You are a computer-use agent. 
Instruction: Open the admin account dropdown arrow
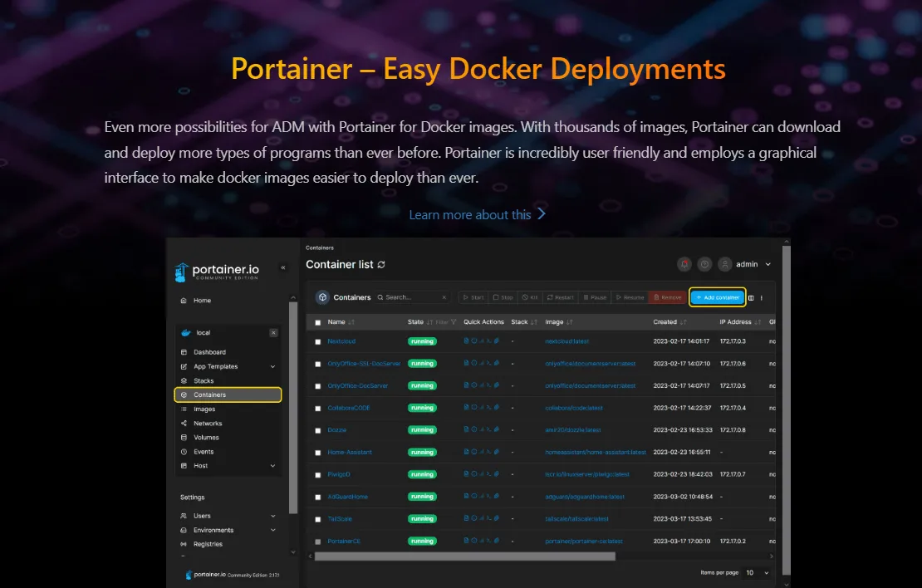tap(768, 265)
